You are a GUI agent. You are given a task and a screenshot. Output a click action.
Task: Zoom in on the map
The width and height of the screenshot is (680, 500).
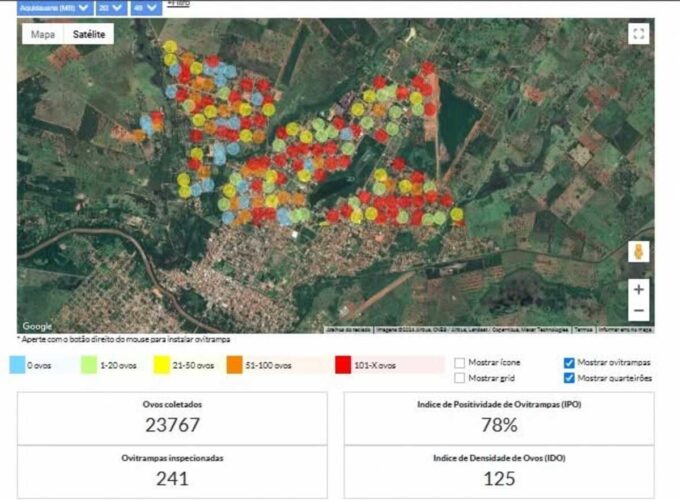638,289
